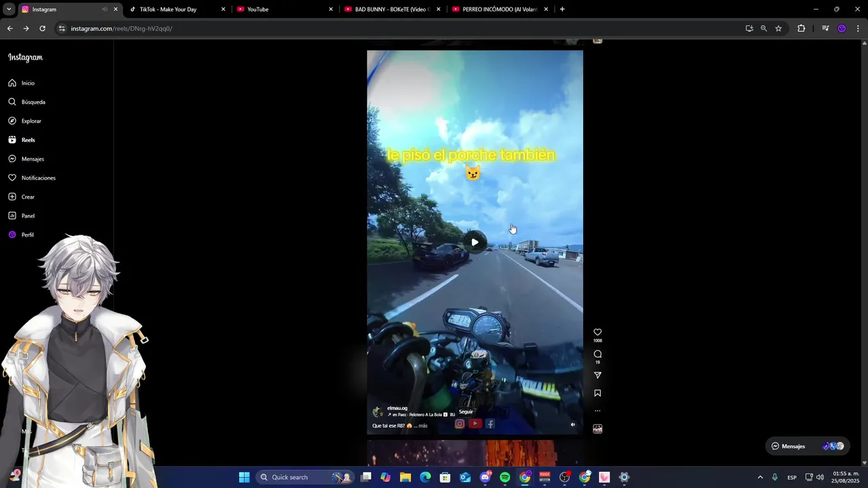Image resolution: width=868 pixels, height=488 pixels.
Task: Show hidden system tray icons chevron
Action: (760, 477)
